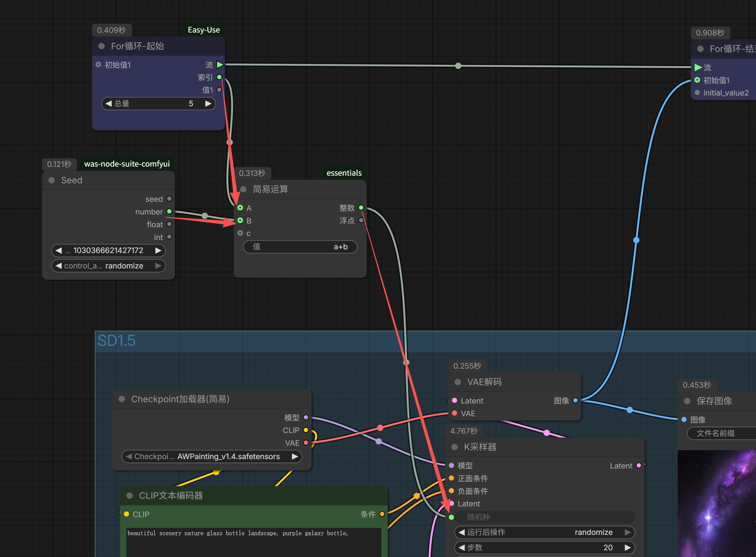Click the 图像 output socket on VAE解码
This screenshot has width=756, height=557.
pos(575,400)
